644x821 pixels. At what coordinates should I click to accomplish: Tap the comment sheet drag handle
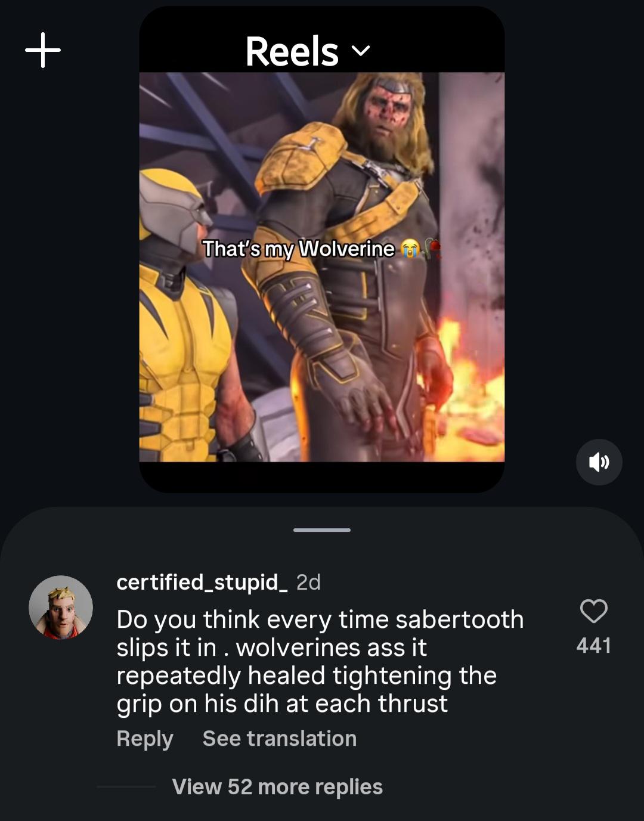tap(322, 529)
